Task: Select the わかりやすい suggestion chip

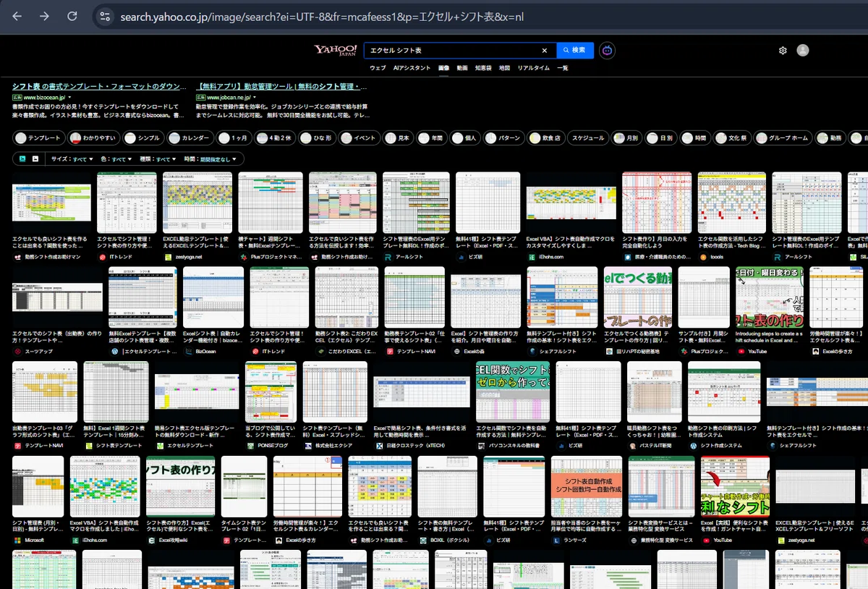Action: tap(94, 137)
